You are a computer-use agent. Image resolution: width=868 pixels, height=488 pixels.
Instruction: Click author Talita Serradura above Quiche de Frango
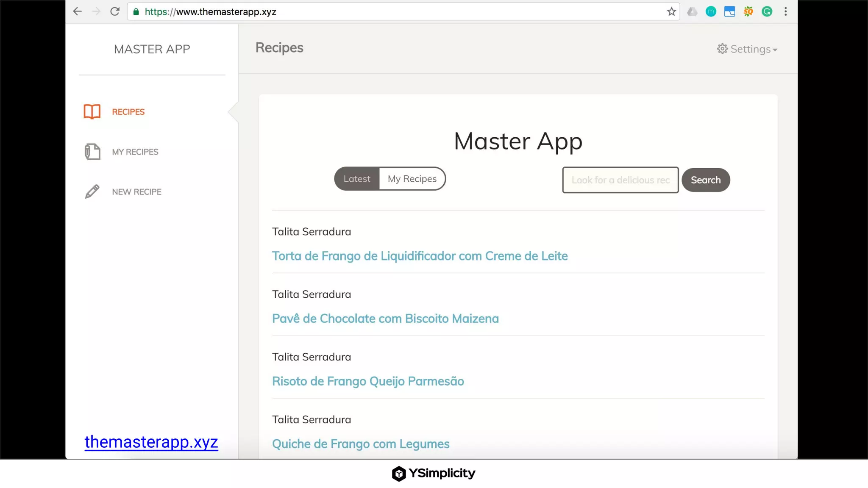312,420
